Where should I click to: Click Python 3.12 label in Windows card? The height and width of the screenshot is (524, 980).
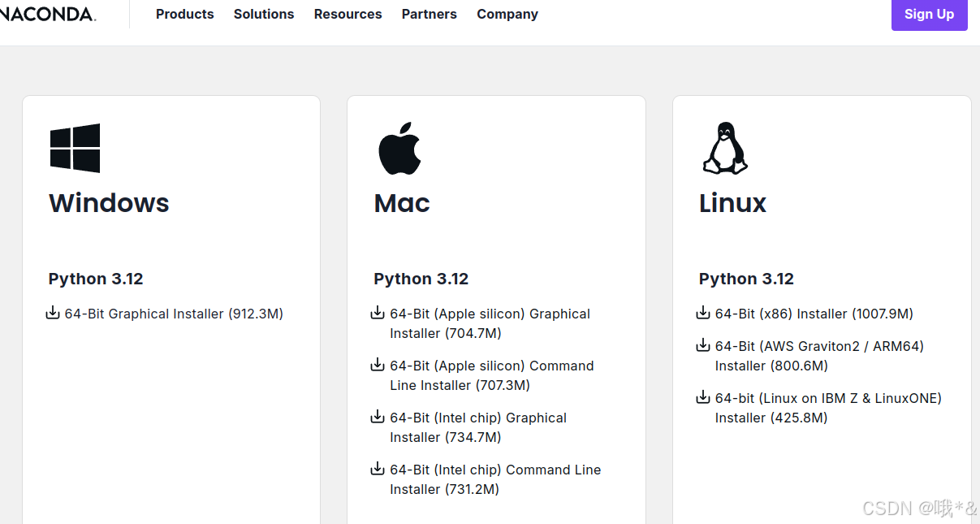click(96, 279)
